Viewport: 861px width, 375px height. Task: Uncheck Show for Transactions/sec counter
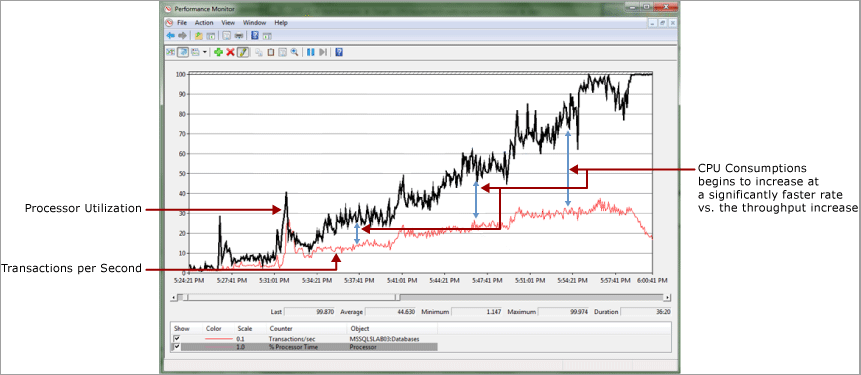[177, 339]
